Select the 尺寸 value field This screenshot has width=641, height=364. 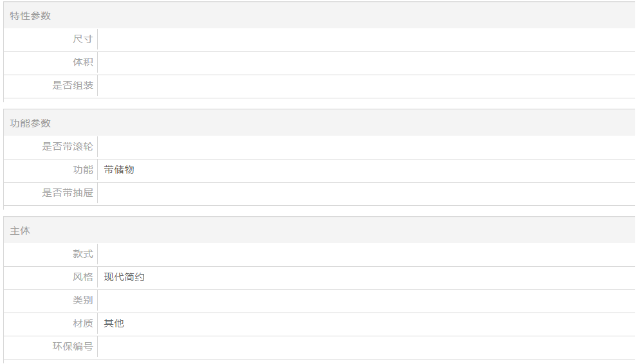click(x=366, y=39)
